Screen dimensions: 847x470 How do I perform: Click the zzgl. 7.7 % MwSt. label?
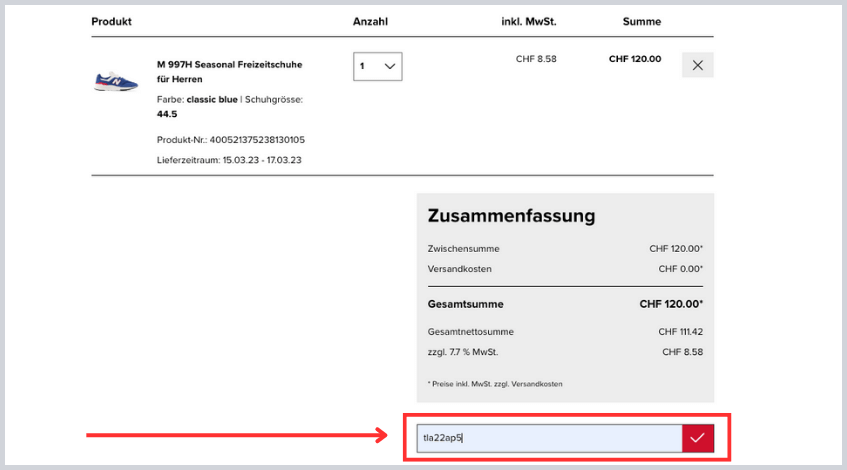pos(462,352)
